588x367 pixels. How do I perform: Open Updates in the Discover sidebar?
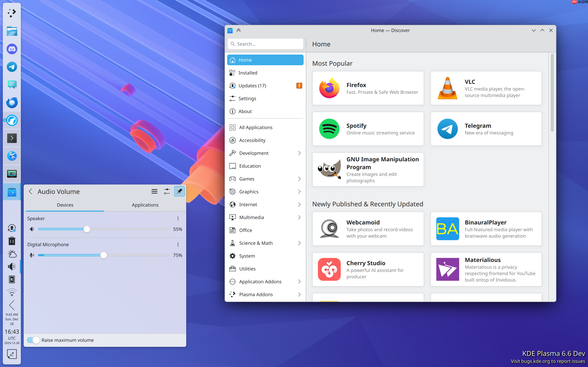252,85
